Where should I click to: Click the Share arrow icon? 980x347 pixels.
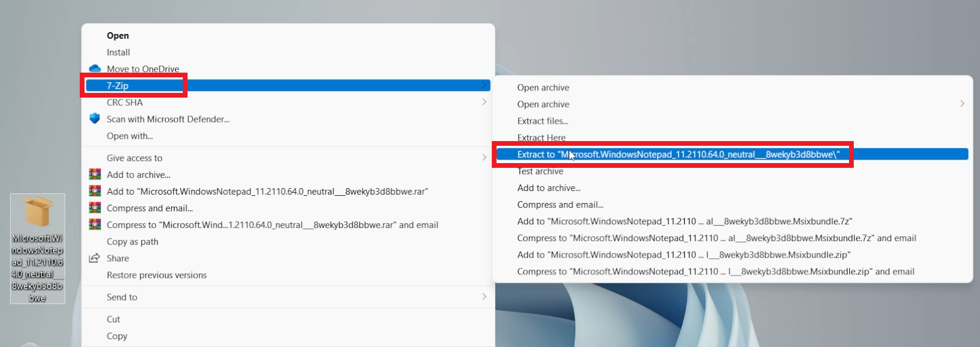pos(94,258)
